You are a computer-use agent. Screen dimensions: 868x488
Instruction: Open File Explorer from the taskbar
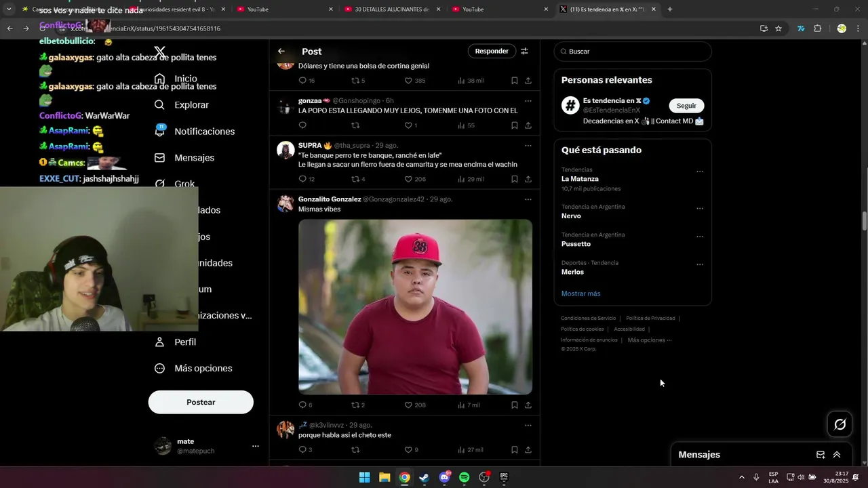click(384, 477)
